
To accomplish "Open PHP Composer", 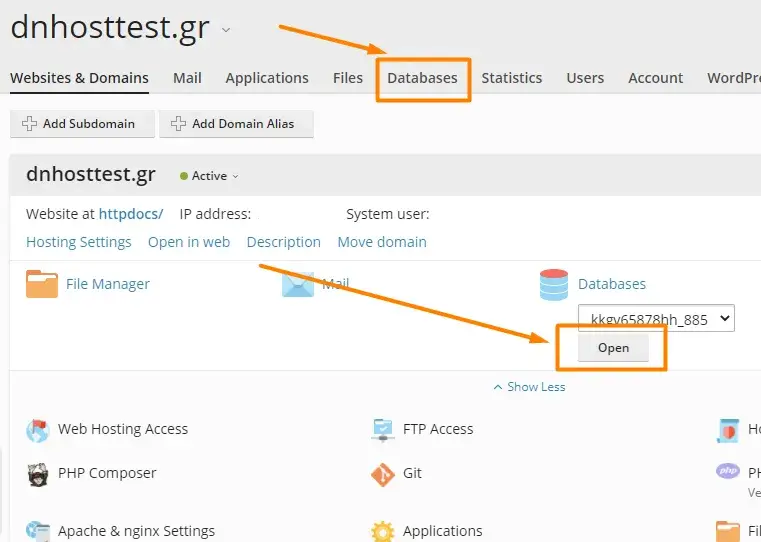I will [x=107, y=473].
